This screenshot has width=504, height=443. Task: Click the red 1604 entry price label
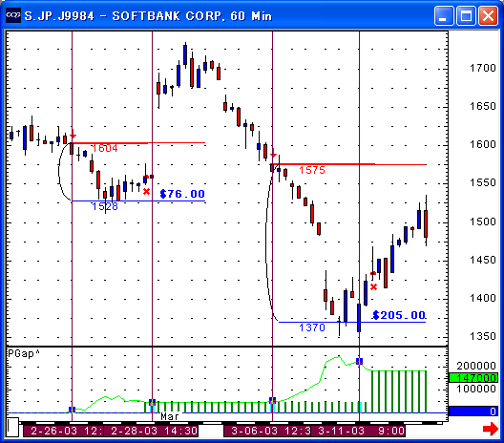point(105,148)
